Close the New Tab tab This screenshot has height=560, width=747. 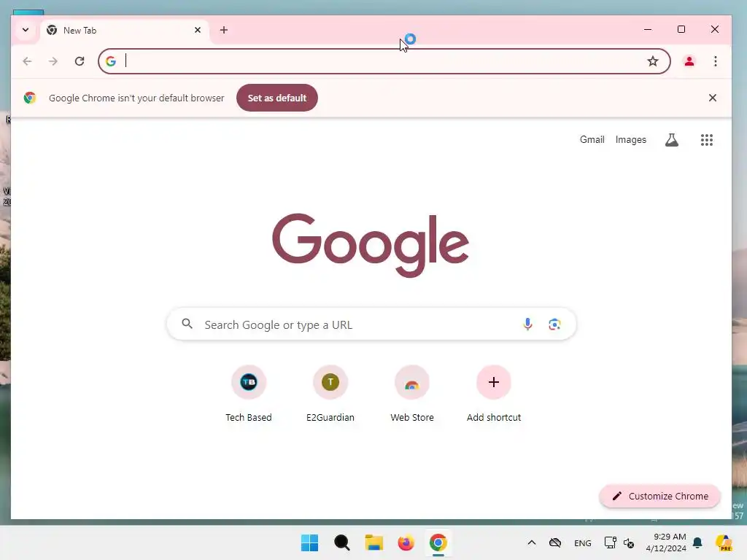coord(198,30)
